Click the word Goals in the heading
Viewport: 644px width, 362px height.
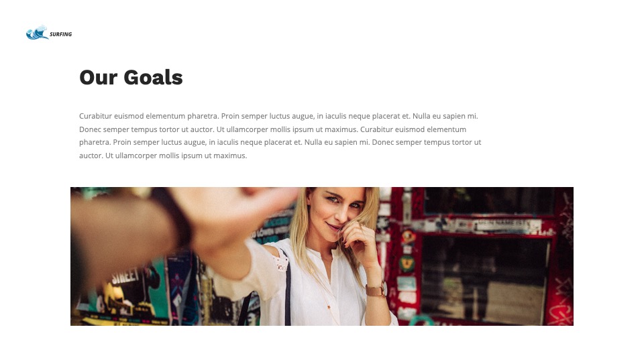coord(153,77)
